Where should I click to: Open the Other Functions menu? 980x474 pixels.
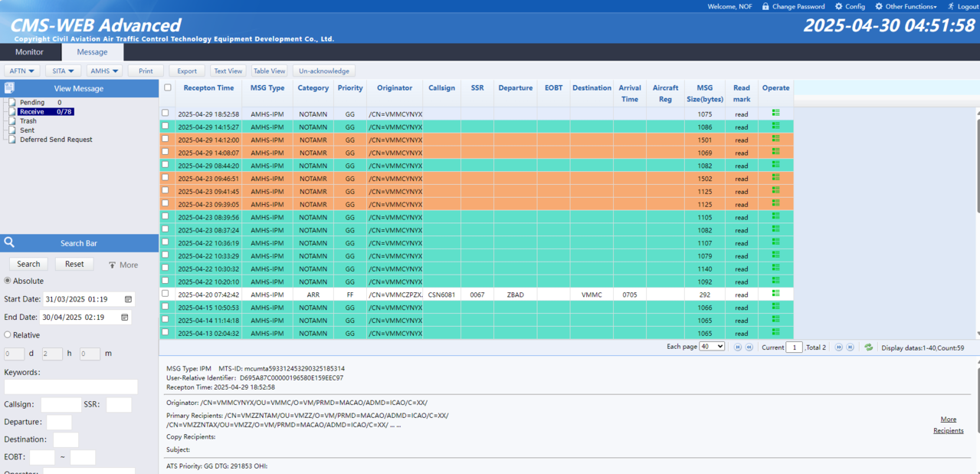tap(910, 6)
